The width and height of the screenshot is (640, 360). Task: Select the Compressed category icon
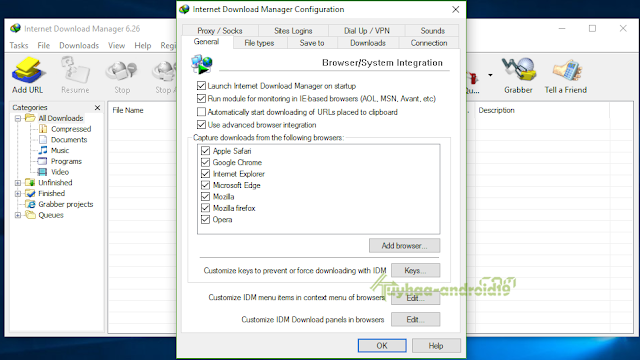click(x=43, y=129)
